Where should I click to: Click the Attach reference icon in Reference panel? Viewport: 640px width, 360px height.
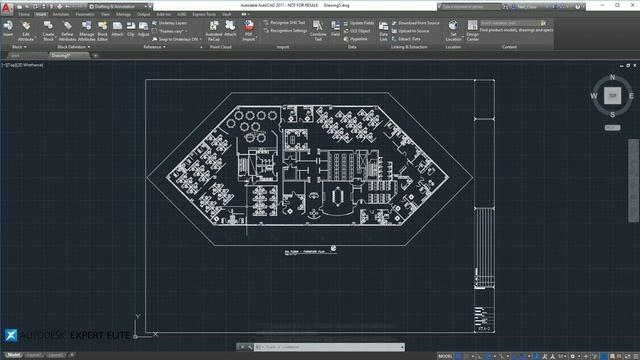tap(117, 26)
